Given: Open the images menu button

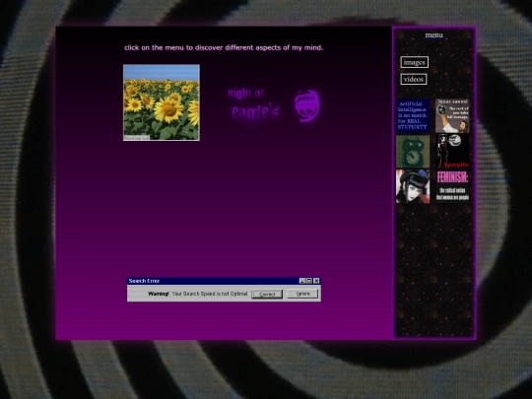Looking at the screenshot, I should click(414, 62).
